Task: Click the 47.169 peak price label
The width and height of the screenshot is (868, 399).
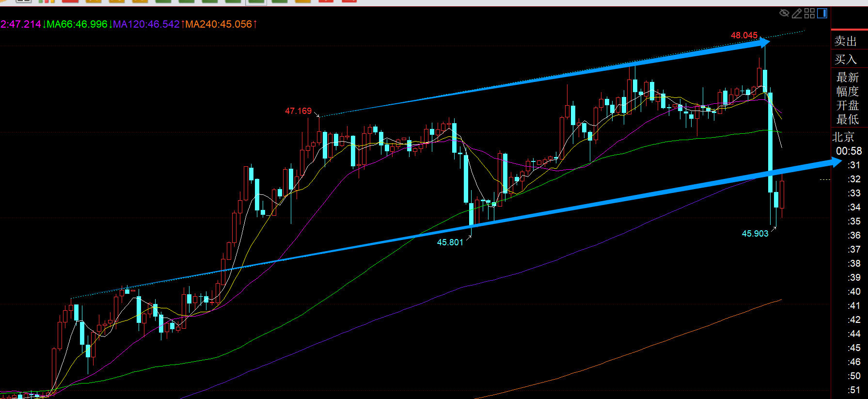Action: pos(298,111)
